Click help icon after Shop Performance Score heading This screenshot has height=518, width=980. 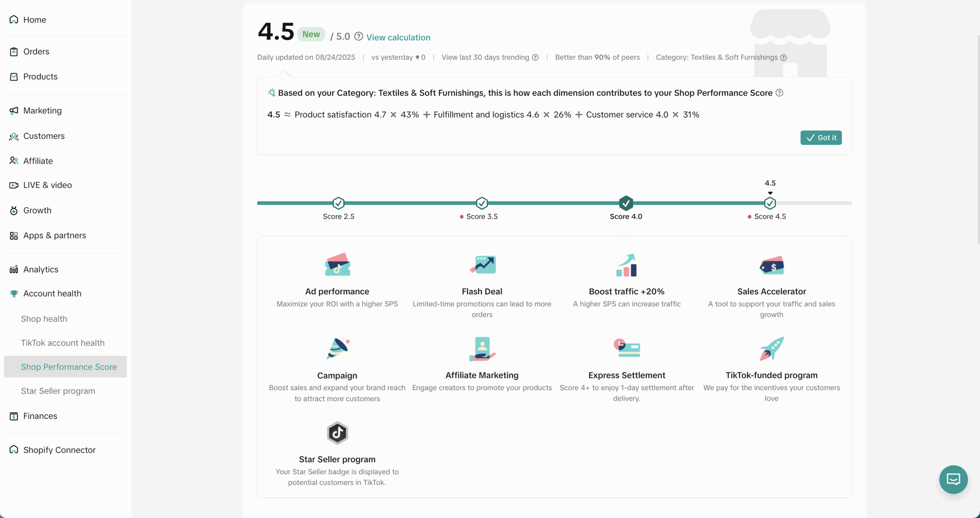click(x=779, y=93)
